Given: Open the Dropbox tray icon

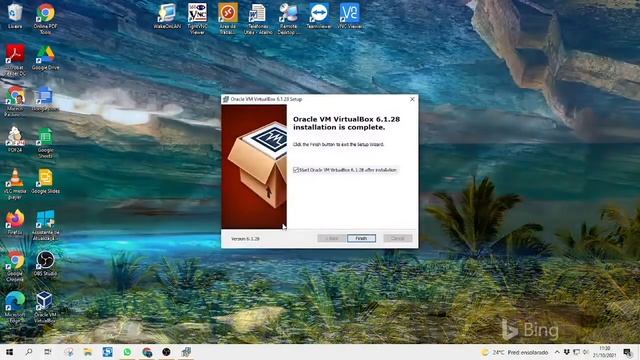Looking at the screenshot, I should coord(567,352).
